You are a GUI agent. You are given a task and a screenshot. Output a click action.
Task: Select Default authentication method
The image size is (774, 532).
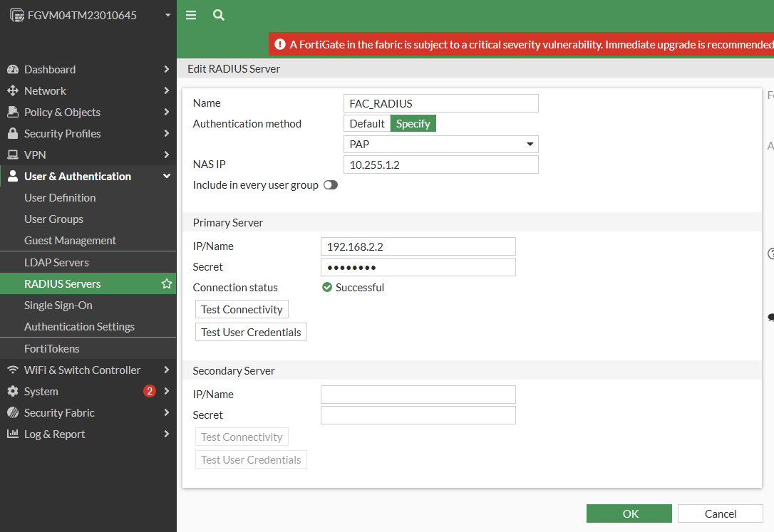(x=367, y=124)
